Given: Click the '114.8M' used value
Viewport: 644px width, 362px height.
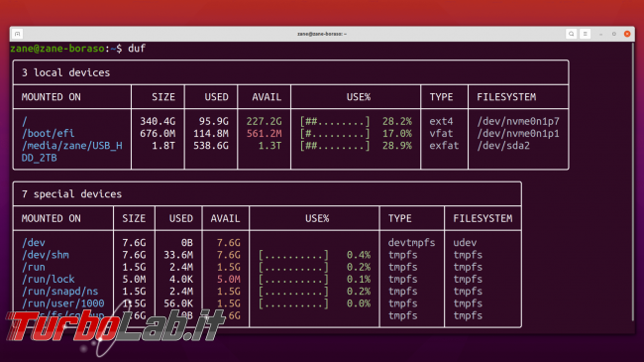Looking at the screenshot, I should pyautogui.click(x=211, y=133).
